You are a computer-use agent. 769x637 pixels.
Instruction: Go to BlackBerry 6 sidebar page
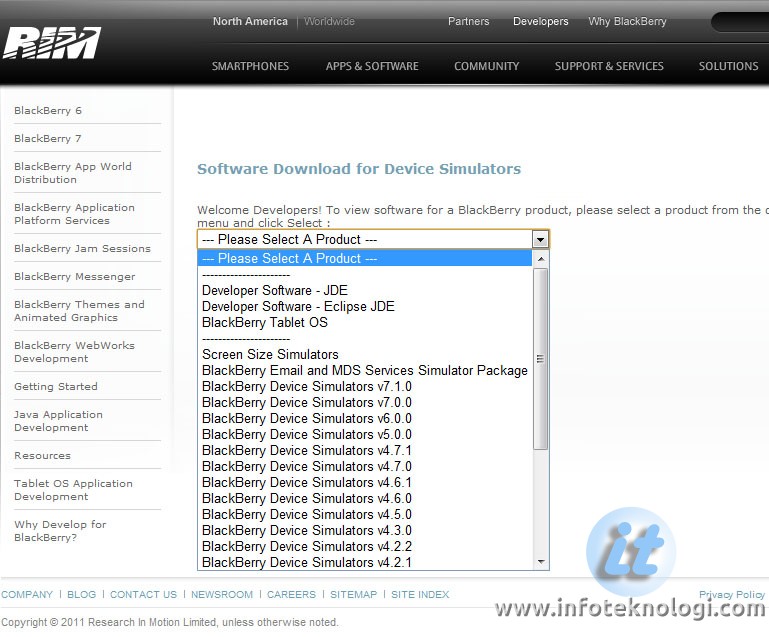48,111
